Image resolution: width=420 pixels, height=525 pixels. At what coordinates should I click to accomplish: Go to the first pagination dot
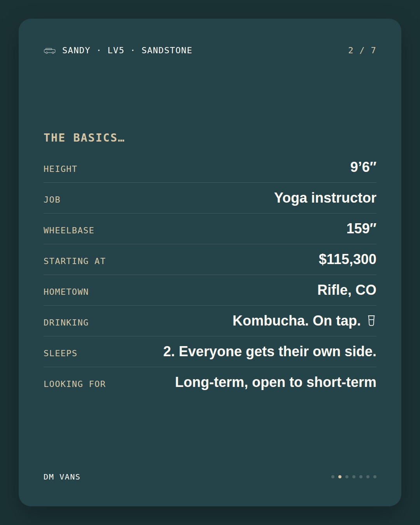click(x=333, y=477)
